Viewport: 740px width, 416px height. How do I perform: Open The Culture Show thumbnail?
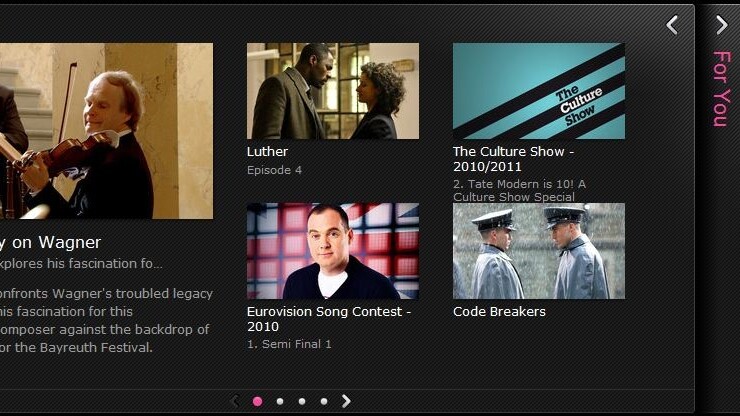click(539, 91)
